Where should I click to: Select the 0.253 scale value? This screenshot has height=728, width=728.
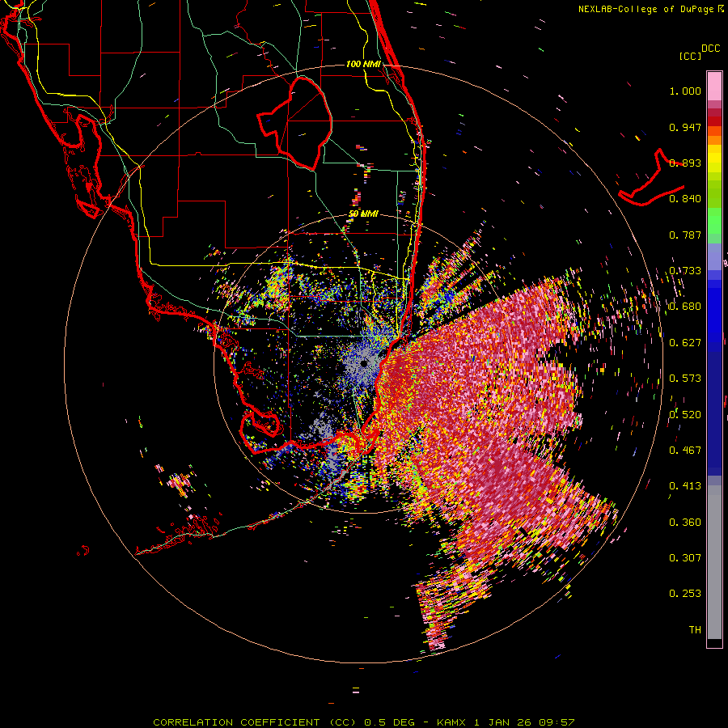[x=685, y=594]
